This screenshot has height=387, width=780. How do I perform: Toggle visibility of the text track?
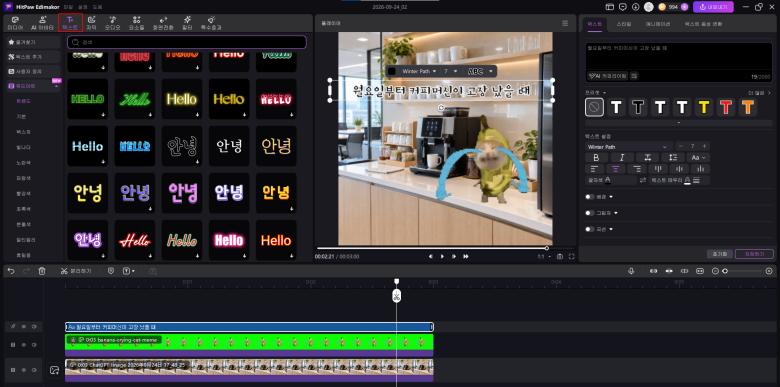(23, 327)
